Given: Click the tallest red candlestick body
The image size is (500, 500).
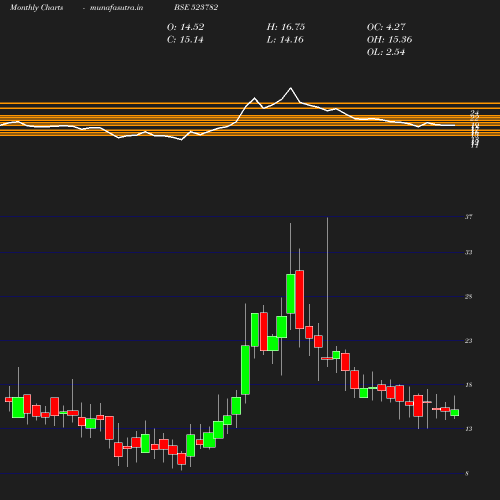Looking at the screenshot, I should tap(299, 299).
